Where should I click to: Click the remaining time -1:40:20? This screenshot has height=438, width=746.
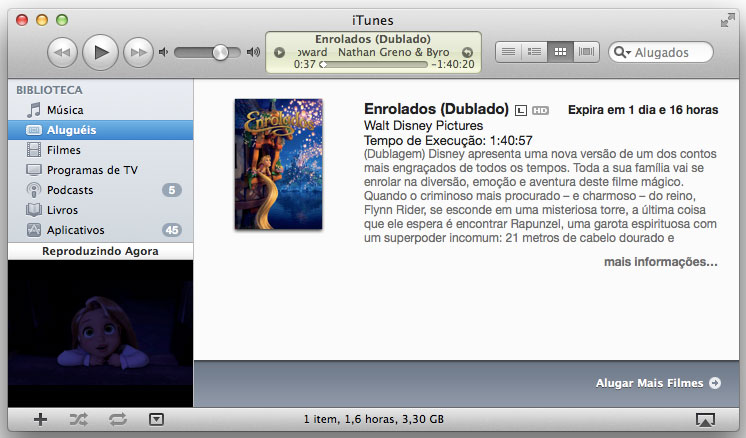point(453,64)
